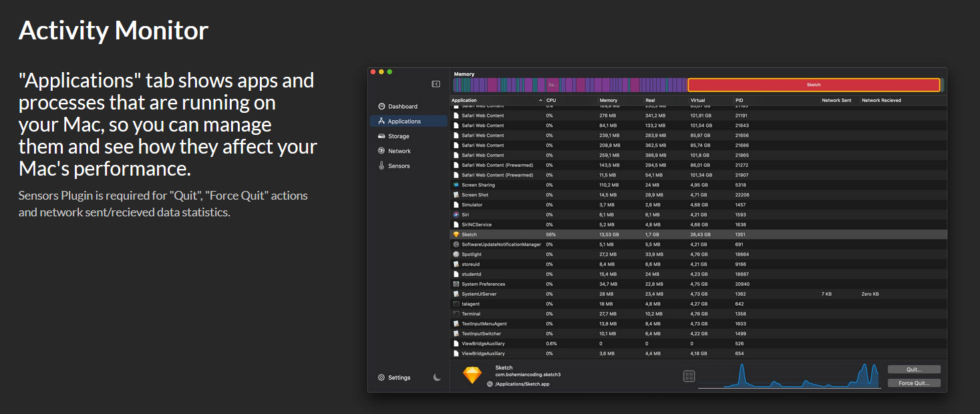Toggle the Application column sort arrow
980x414 pixels.
pos(540,100)
